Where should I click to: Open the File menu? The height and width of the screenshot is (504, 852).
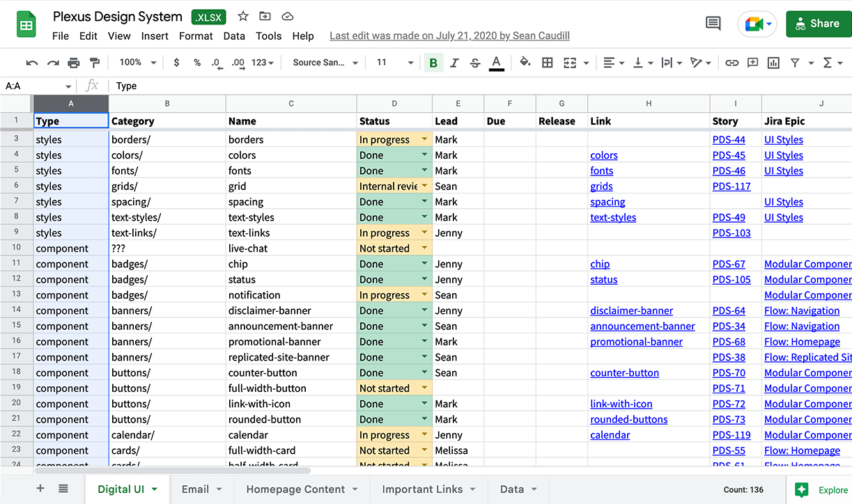tap(61, 36)
